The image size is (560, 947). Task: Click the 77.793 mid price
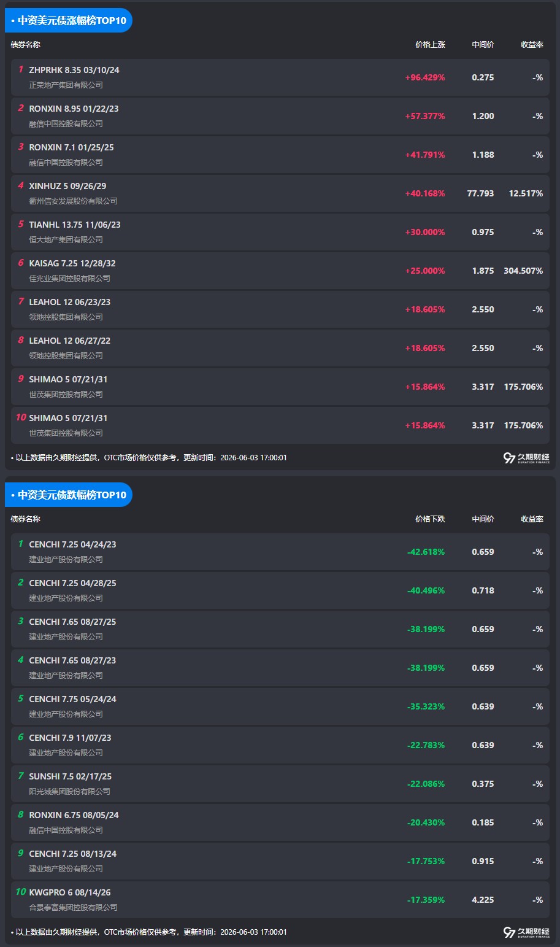click(x=480, y=193)
